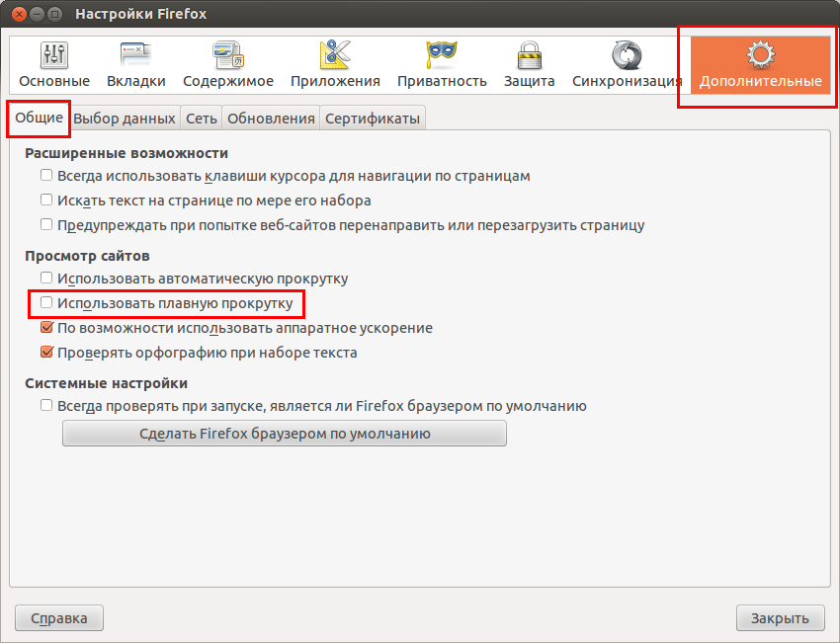Enable Предупреждать при попытке перенаправить checkbox
The image size is (840, 643).
[46, 224]
